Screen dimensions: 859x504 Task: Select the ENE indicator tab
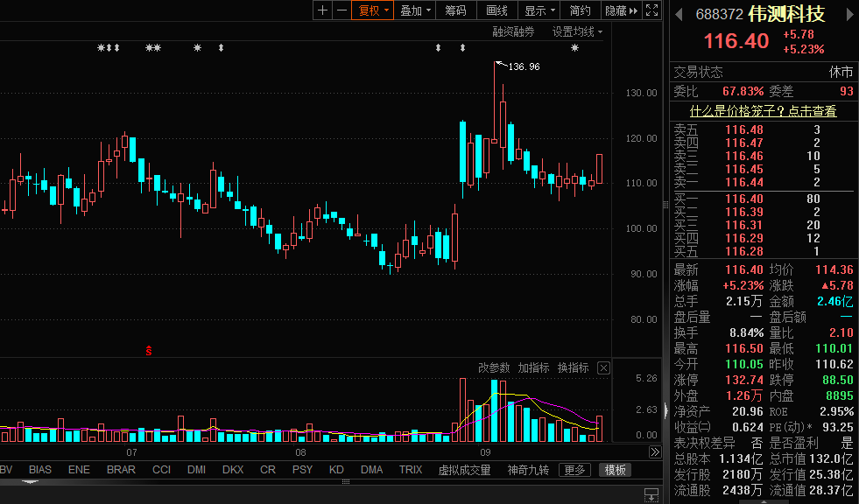tap(79, 470)
